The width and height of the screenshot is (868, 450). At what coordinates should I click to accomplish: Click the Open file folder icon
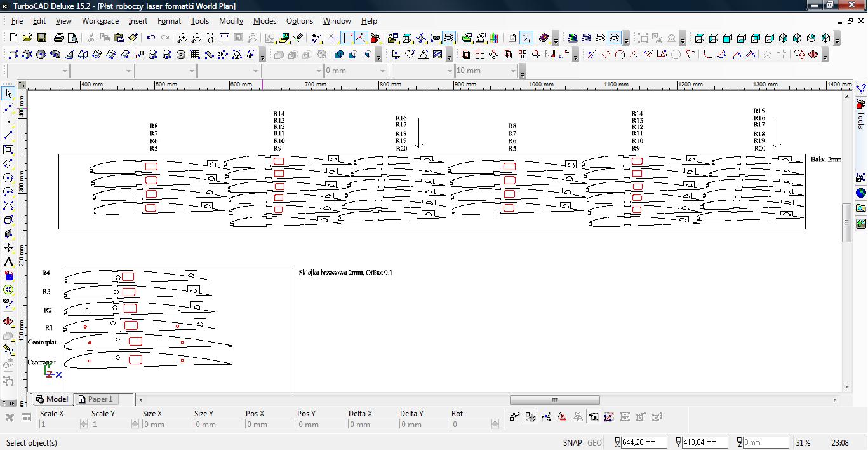(27, 38)
